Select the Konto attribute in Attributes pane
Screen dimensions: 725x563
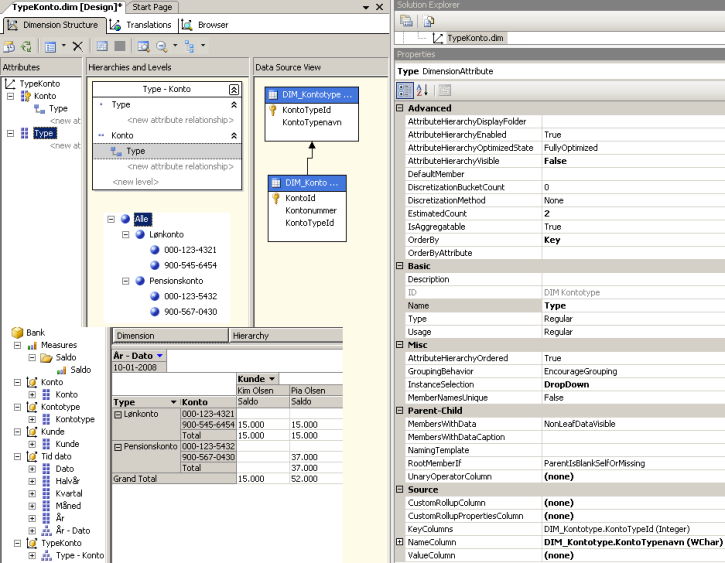(x=45, y=96)
